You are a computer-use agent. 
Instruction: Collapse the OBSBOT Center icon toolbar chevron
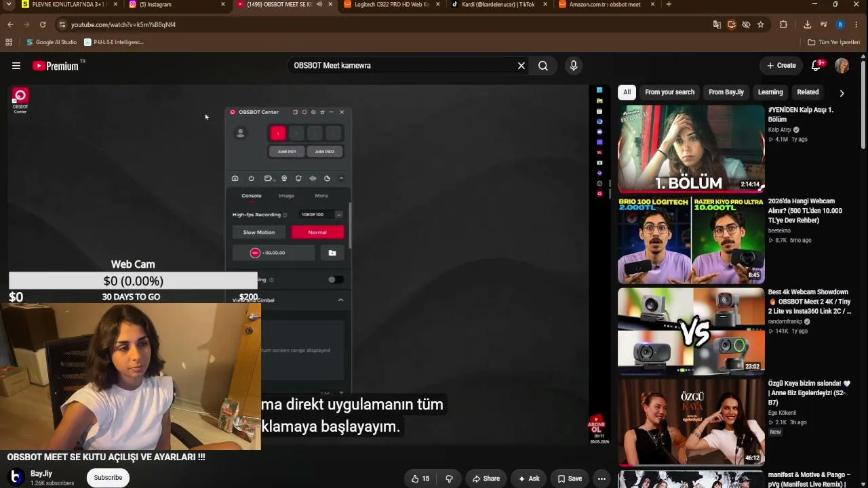341,178
